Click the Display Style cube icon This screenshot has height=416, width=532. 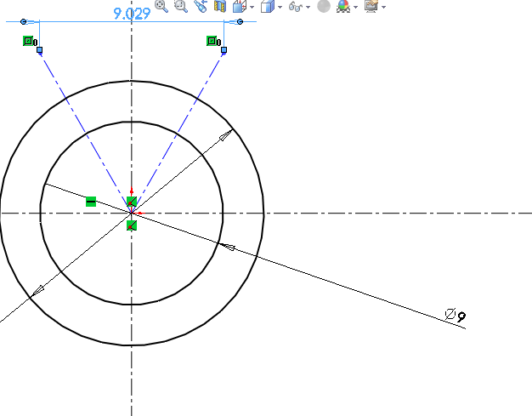(268, 6)
